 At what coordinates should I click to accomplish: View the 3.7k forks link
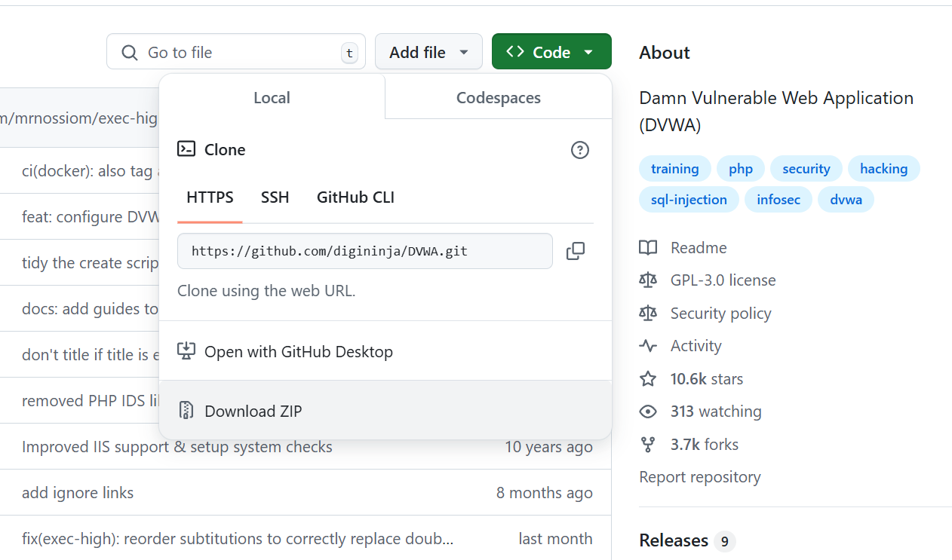[x=705, y=445]
